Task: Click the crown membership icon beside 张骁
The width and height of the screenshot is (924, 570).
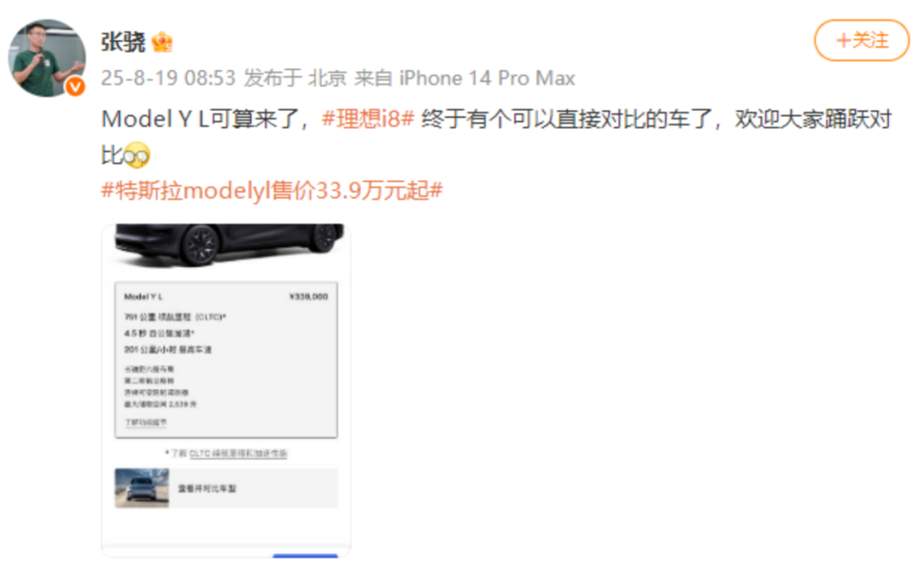Action: click(x=162, y=42)
